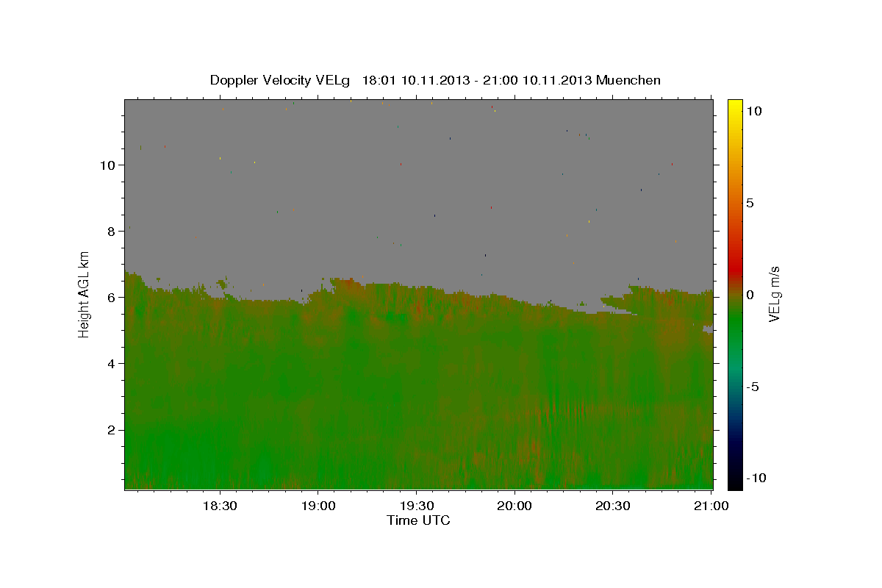Click the '20:00' time tick label
The height and width of the screenshot is (588, 882).
tap(514, 506)
